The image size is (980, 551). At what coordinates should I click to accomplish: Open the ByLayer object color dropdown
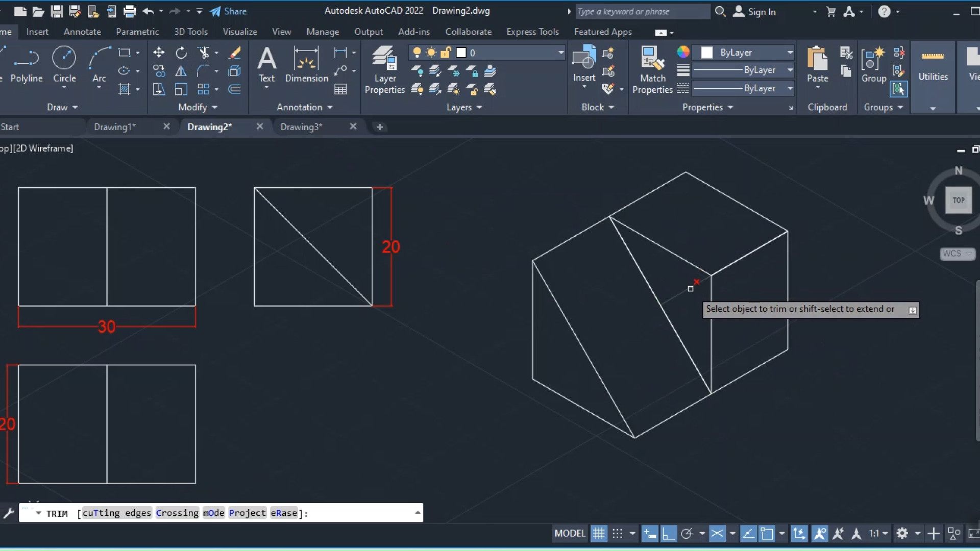[790, 53]
